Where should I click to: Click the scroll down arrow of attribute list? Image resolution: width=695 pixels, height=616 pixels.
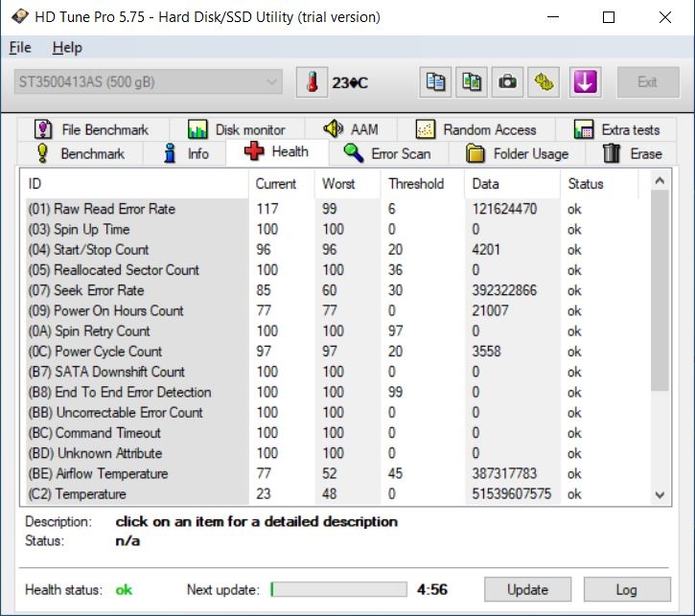coord(660,494)
